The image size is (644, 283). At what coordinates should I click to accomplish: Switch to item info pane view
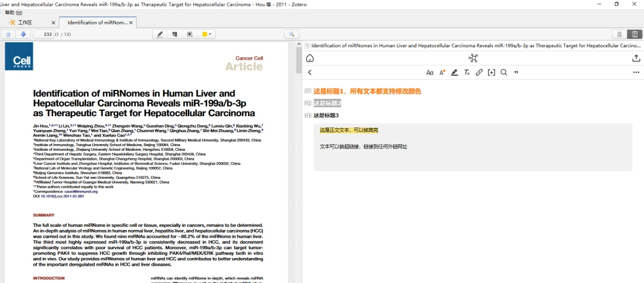(x=620, y=34)
